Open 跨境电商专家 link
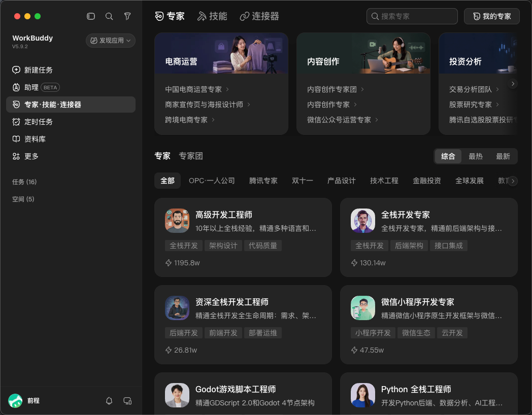 190,120
